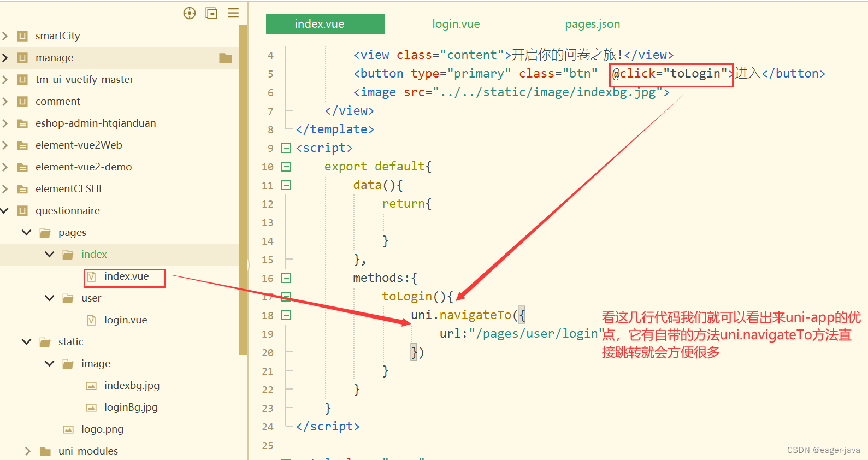The height and width of the screenshot is (460, 868).
Task: Click the locate current file target icon
Action: point(190,13)
